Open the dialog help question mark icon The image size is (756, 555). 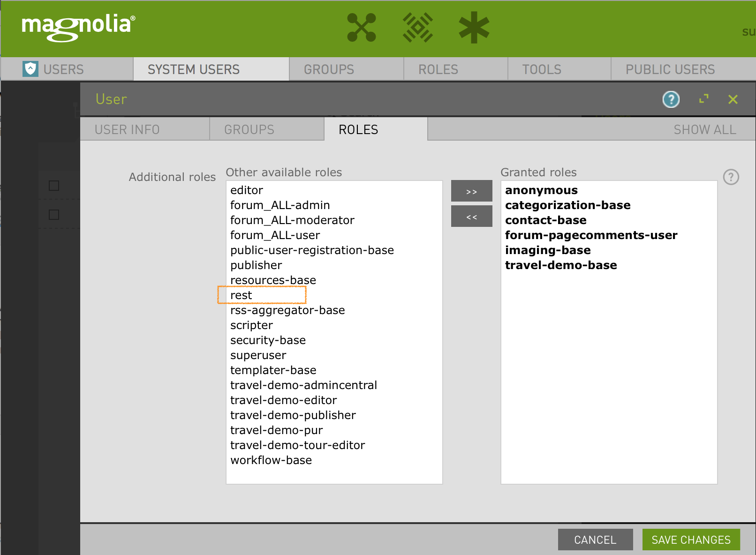[x=671, y=99]
